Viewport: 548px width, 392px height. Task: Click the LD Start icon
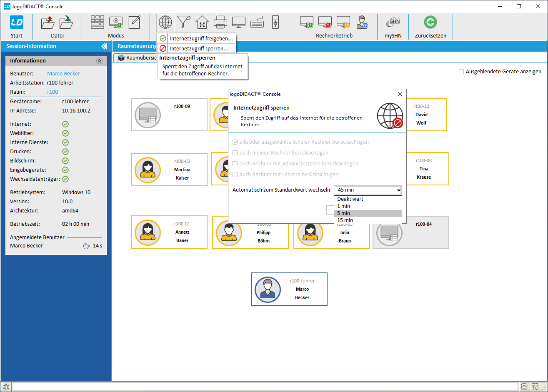tap(17, 22)
